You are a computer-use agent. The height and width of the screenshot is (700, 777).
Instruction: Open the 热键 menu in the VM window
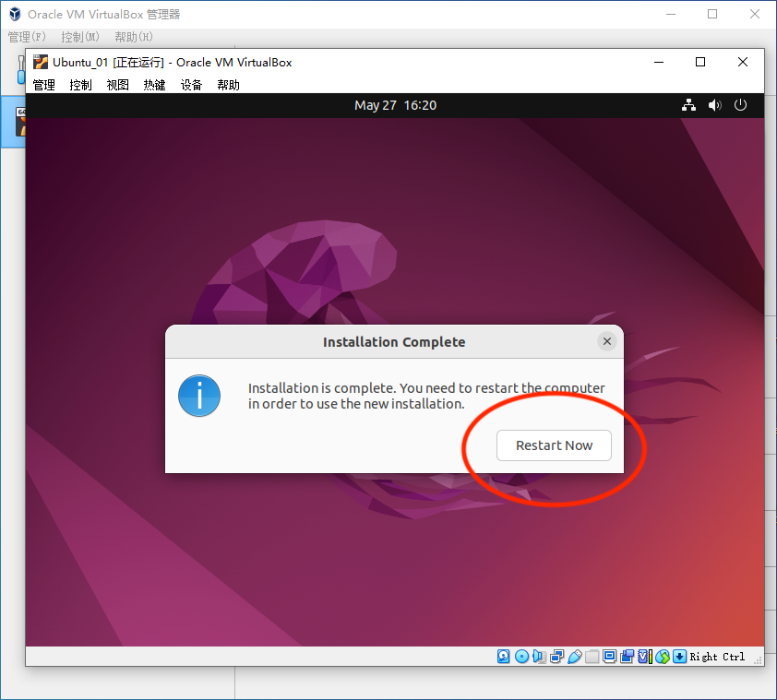pyautogui.click(x=154, y=85)
